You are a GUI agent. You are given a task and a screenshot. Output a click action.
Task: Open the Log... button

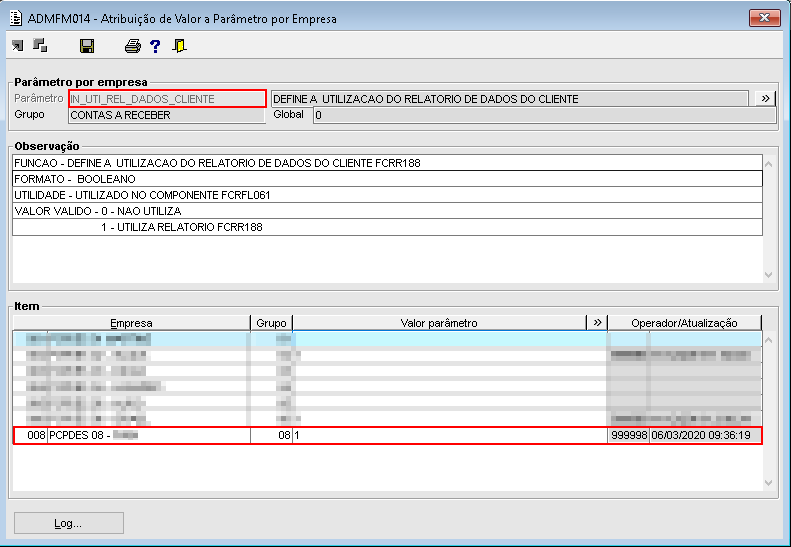[x=69, y=523]
